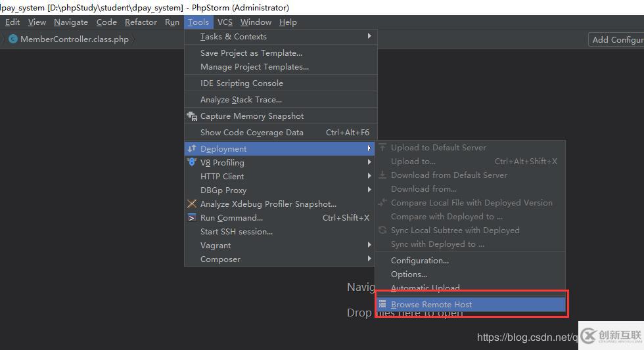Open the Vagrant entry

pos(280,246)
